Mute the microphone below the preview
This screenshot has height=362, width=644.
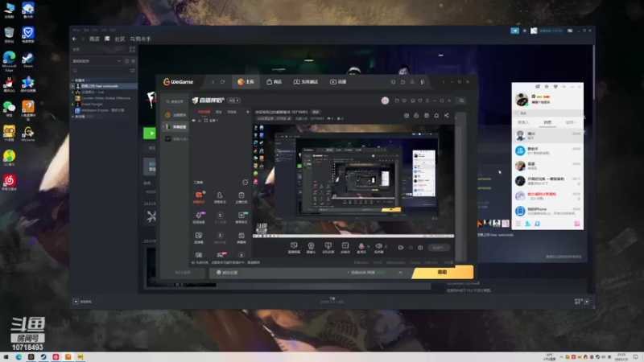tap(361, 248)
